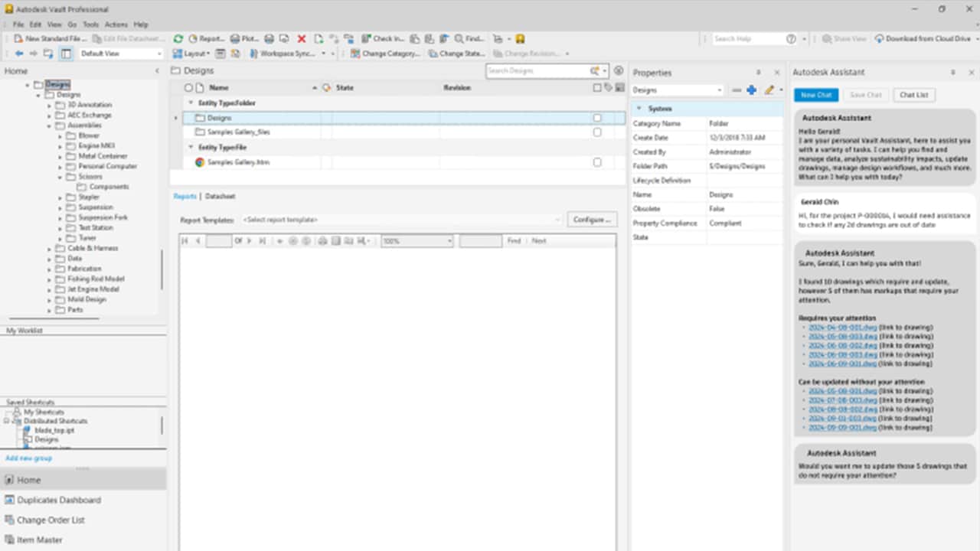Open the Default View dropdown
The width and height of the screenshot is (980, 551).
[x=121, y=54]
